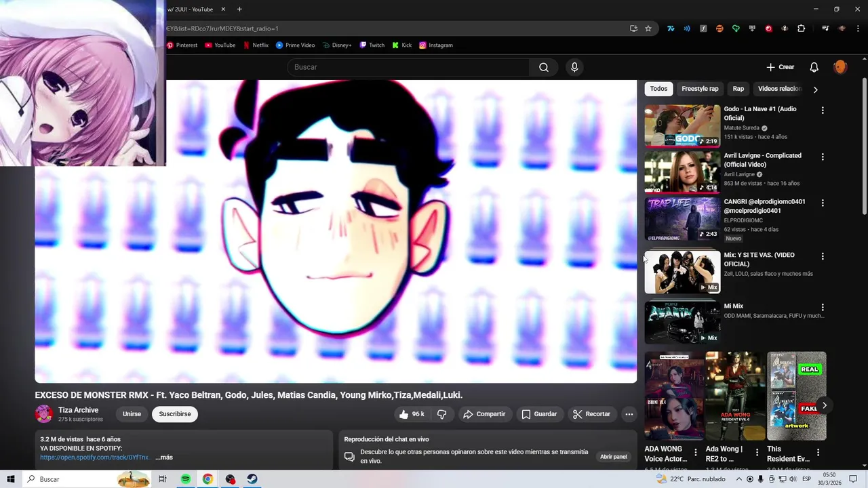
Task: Open Prime Video bookmark
Action: point(295,45)
